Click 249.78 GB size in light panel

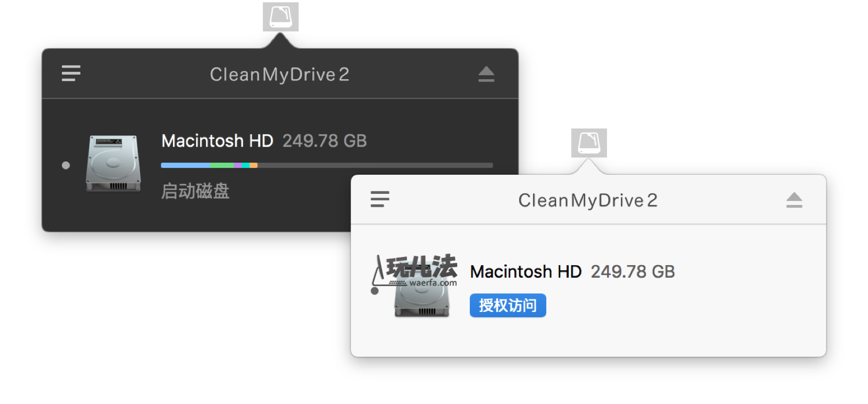click(633, 271)
